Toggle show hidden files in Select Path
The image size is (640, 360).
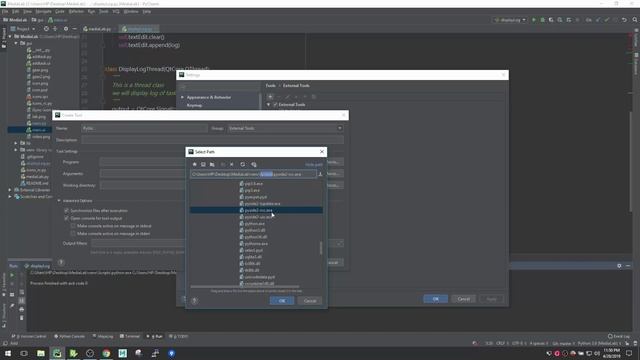(254, 164)
